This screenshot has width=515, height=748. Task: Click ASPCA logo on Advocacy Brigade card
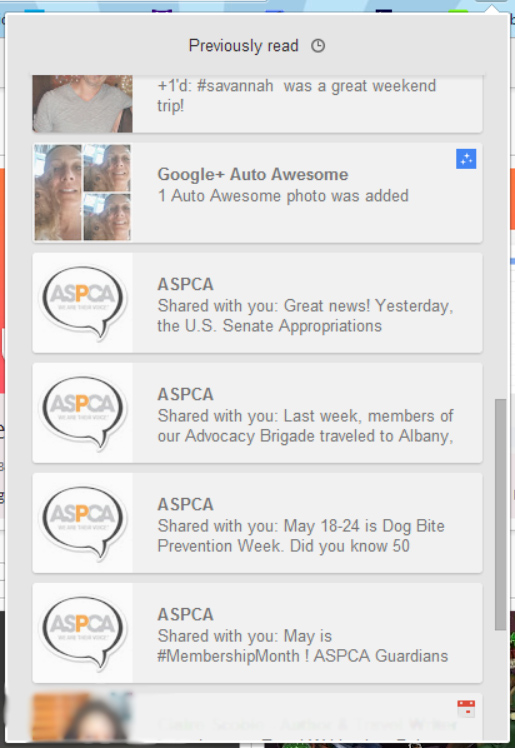[83, 413]
